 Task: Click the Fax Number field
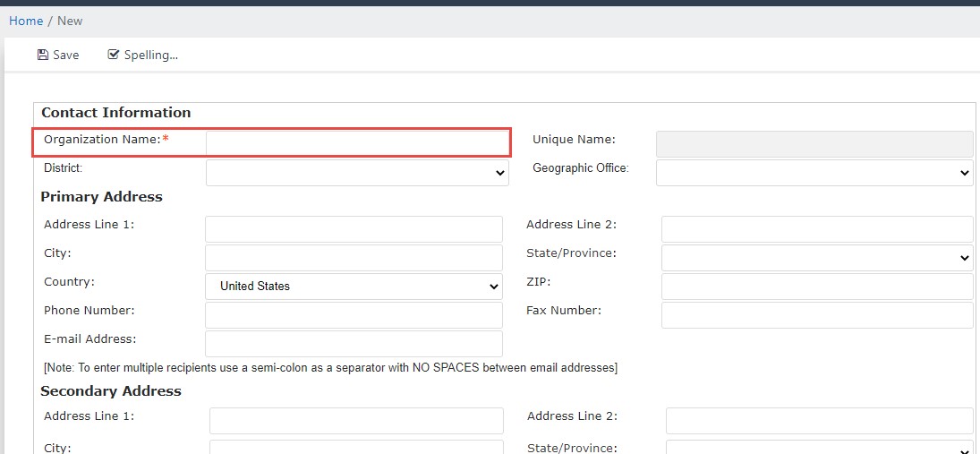click(x=817, y=315)
